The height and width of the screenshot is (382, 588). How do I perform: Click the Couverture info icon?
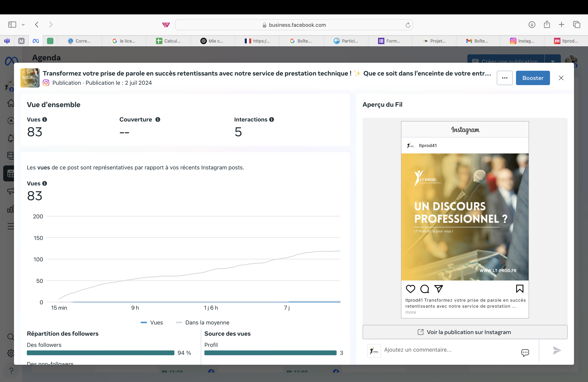[x=158, y=119]
